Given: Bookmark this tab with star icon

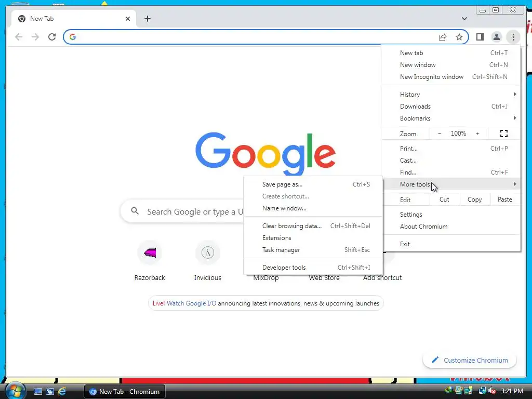Looking at the screenshot, I should point(459,37).
